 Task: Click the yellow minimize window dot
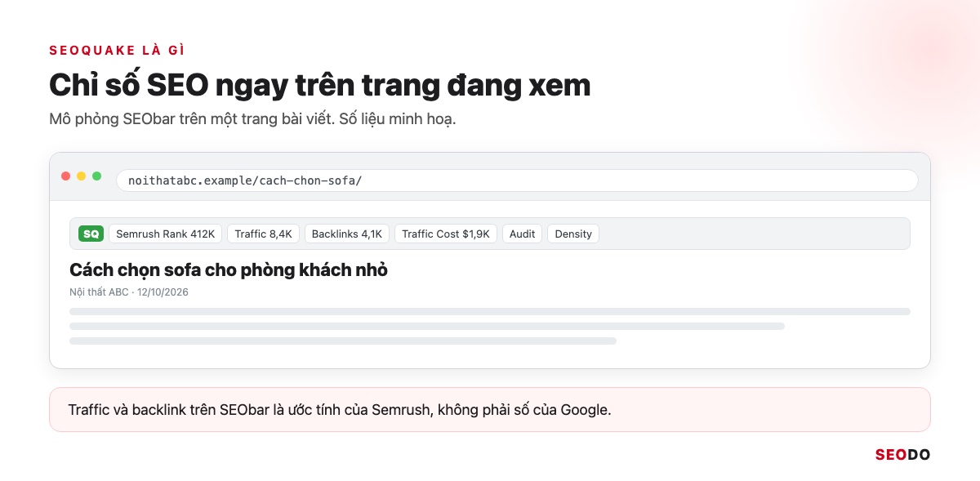pos(82,176)
